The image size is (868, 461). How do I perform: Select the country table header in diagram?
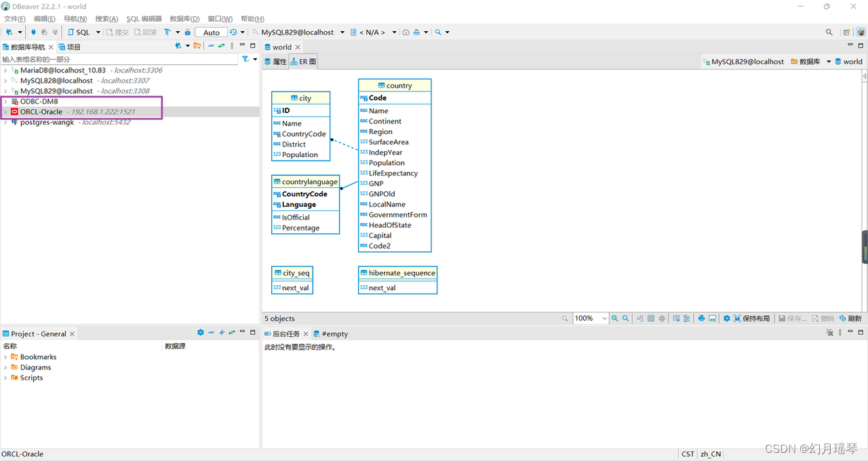pyautogui.click(x=395, y=85)
